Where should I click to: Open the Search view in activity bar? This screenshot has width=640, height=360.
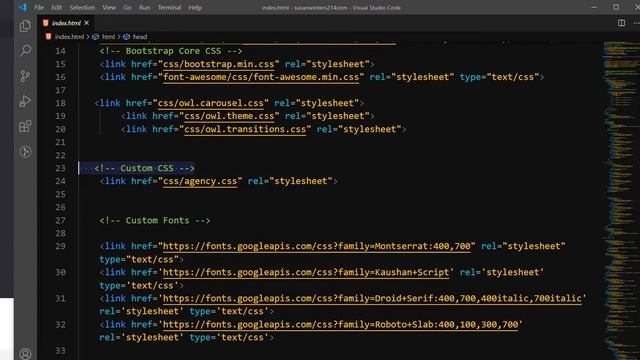coord(25,51)
